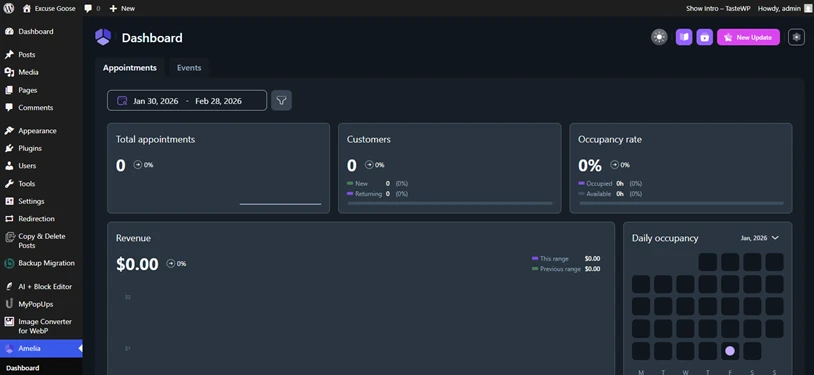Viewport: 814px width, 375px height.
Task: Click the MyPopUps U icon
Action: pyautogui.click(x=9, y=304)
